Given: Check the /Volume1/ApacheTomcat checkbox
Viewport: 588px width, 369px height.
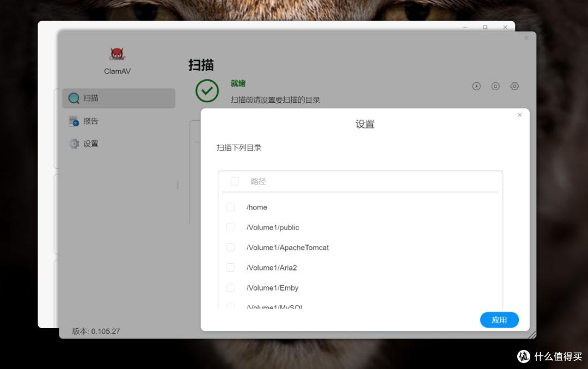Looking at the screenshot, I should coord(231,248).
